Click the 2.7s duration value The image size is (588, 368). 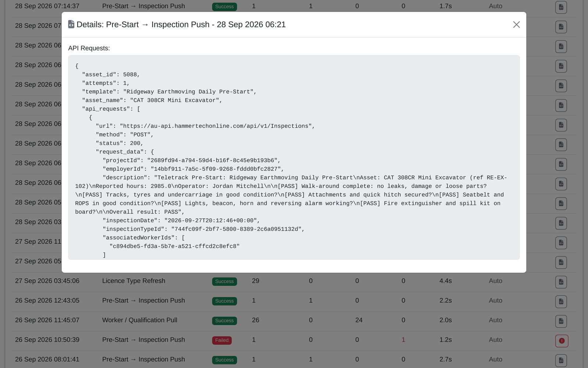point(445,359)
